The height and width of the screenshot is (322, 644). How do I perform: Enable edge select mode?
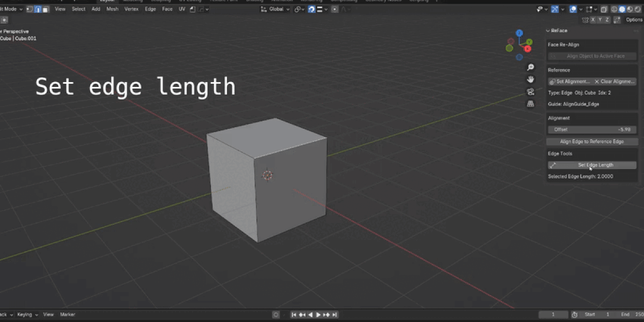click(38, 9)
